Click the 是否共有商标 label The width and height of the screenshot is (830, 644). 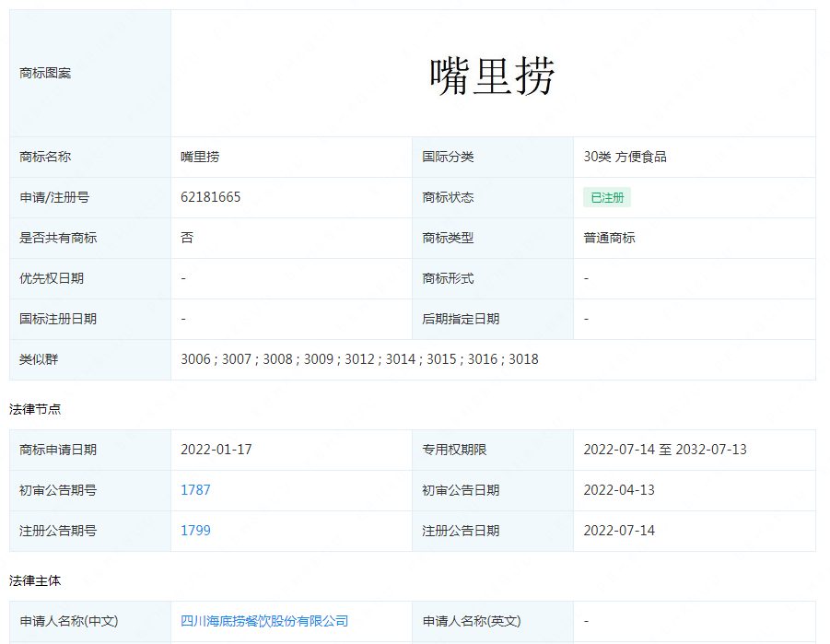(58, 238)
